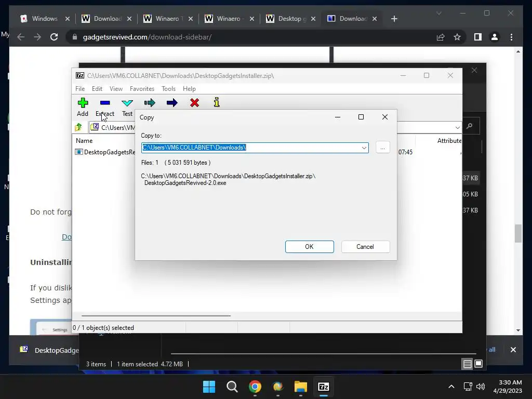Expand the Copy to path dropdown
The image size is (532, 399).
pyautogui.click(x=364, y=148)
